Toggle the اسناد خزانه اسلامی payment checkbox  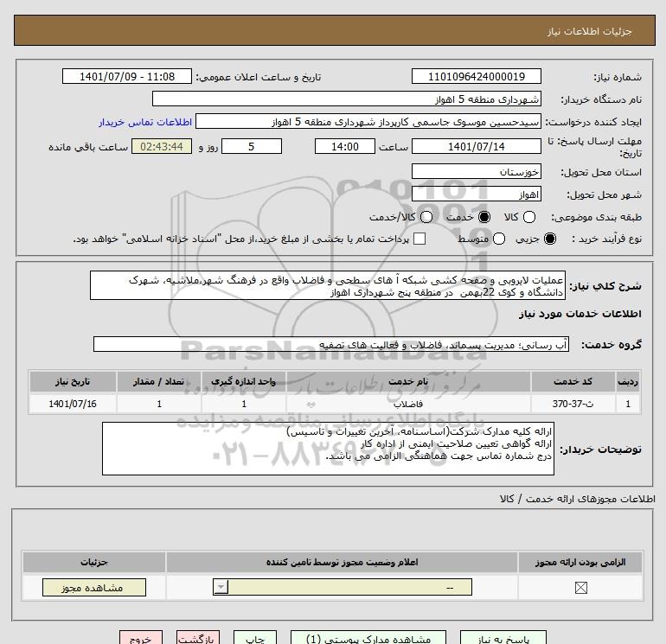[419, 239]
